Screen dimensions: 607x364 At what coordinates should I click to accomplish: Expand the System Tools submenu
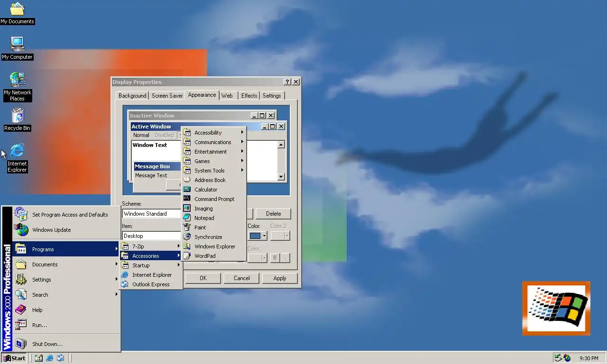click(213, 171)
